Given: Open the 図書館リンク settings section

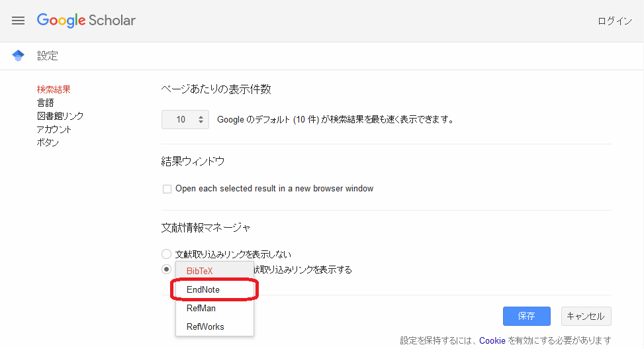Looking at the screenshot, I should pyautogui.click(x=60, y=116).
